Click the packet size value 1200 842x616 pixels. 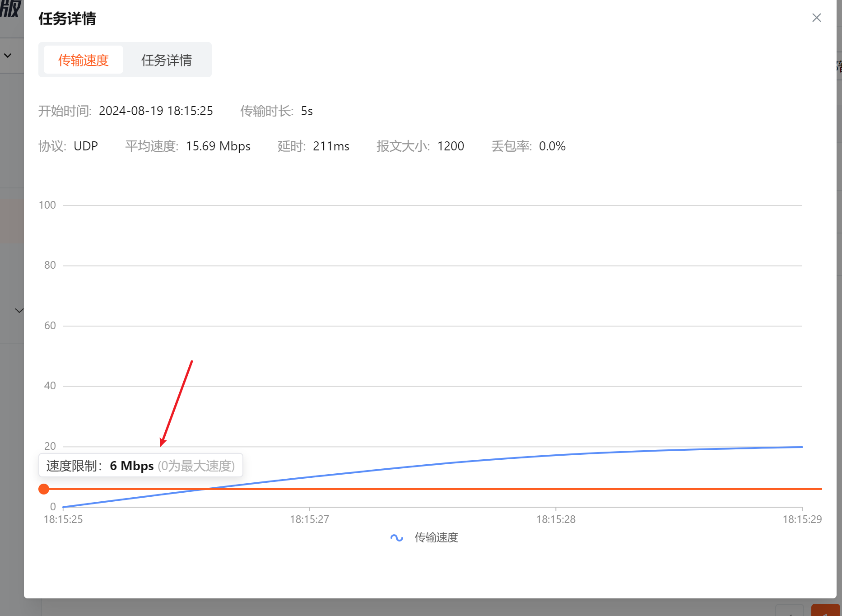[x=451, y=146]
